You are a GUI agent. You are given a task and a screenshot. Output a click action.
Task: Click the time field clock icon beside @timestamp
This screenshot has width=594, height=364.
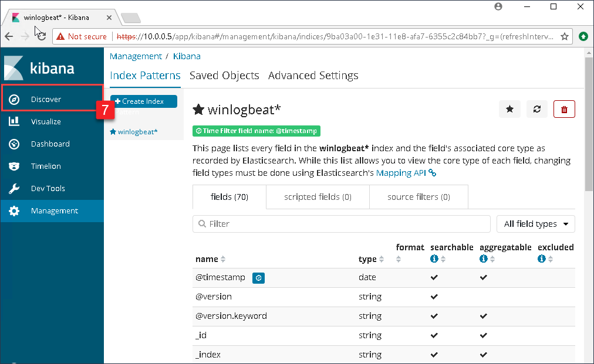pyautogui.click(x=258, y=278)
